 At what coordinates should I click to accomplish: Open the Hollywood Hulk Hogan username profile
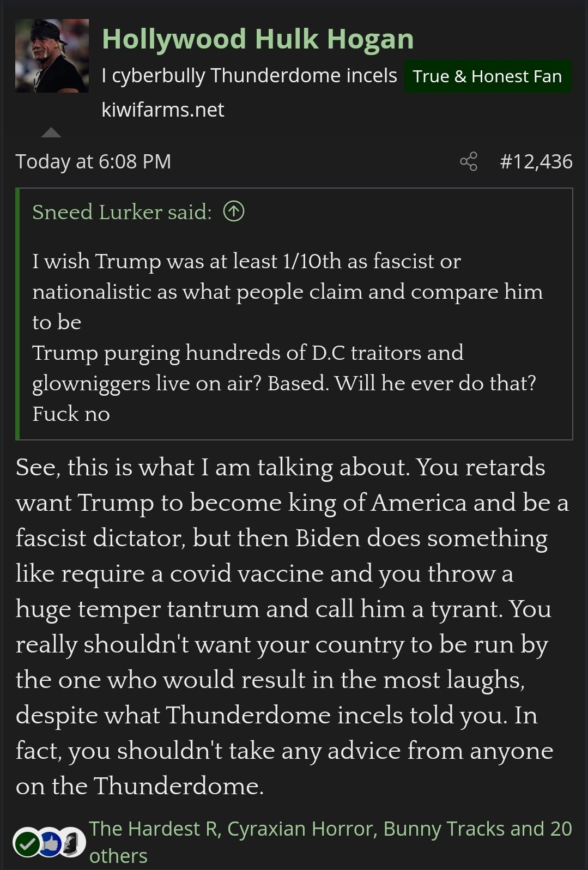click(258, 39)
